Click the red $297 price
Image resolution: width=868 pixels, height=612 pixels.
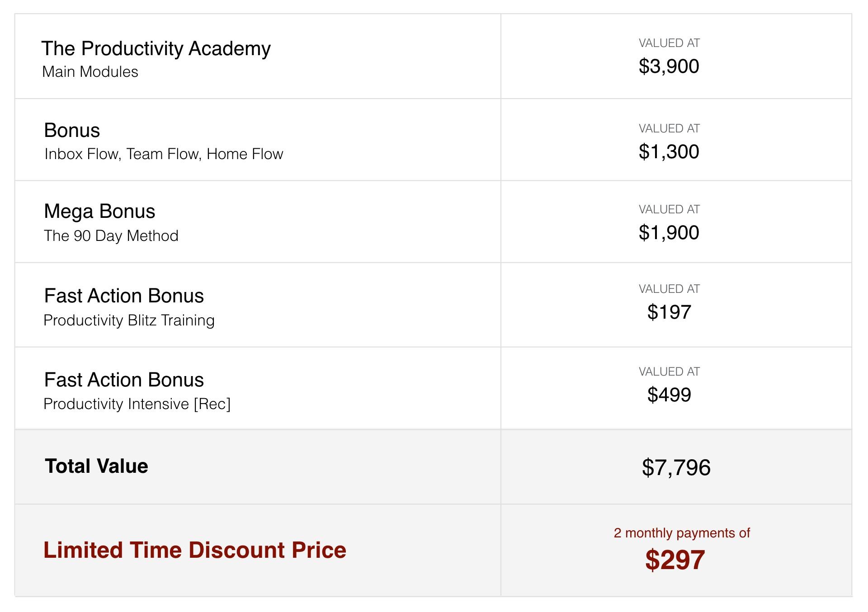(x=675, y=560)
